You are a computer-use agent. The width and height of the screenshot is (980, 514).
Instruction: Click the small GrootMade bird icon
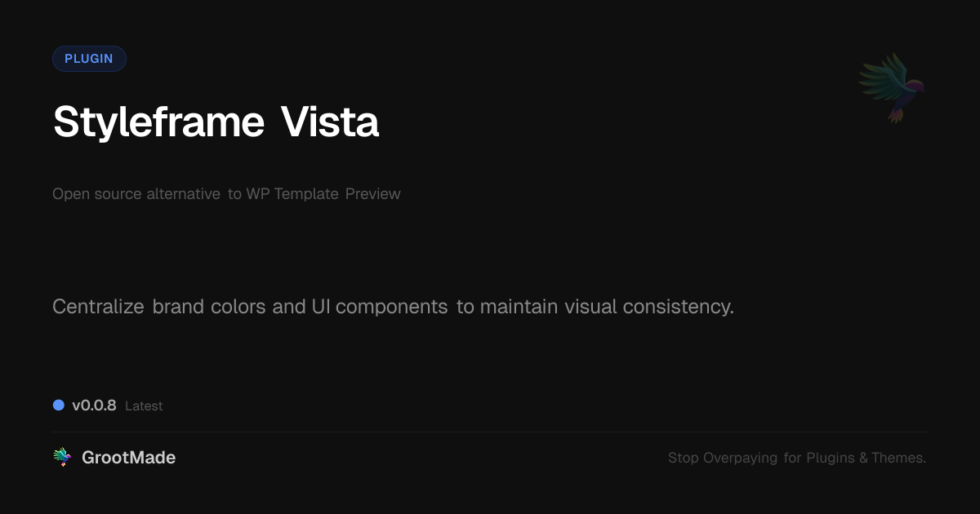click(62, 458)
